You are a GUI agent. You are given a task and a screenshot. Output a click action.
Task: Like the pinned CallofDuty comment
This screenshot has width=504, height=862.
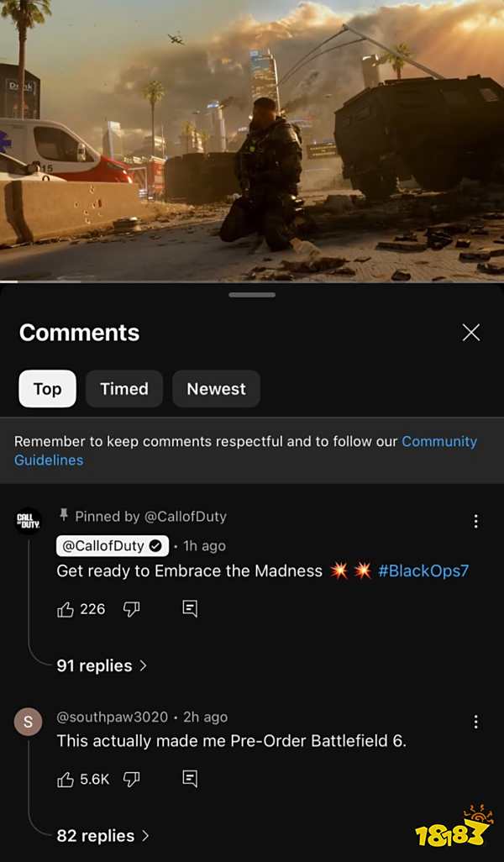[x=66, y=609]
